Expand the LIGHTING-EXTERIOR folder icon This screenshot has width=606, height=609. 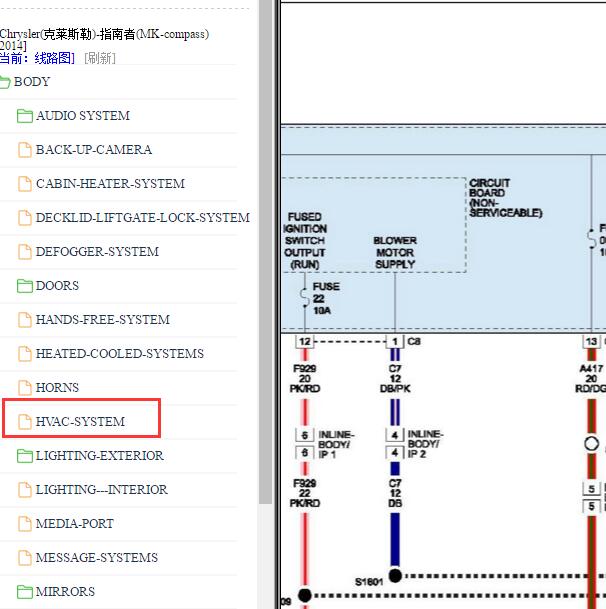click(25, 456)
